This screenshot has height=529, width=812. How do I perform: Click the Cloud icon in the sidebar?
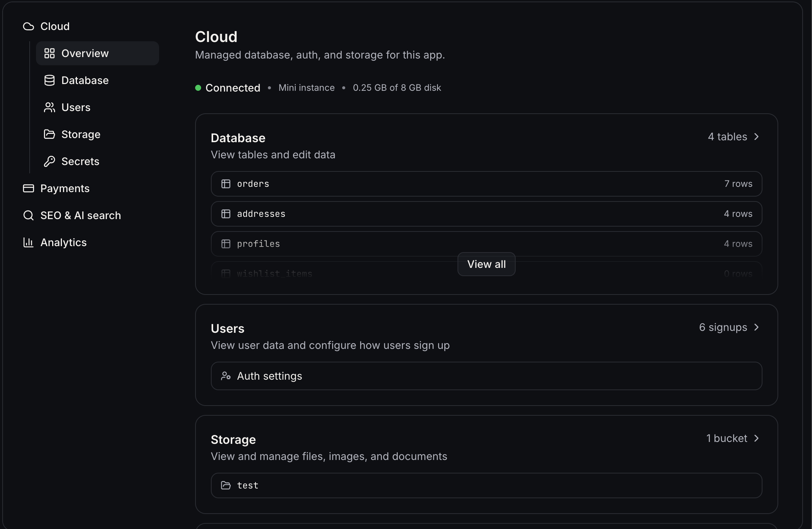click(29, 26)
